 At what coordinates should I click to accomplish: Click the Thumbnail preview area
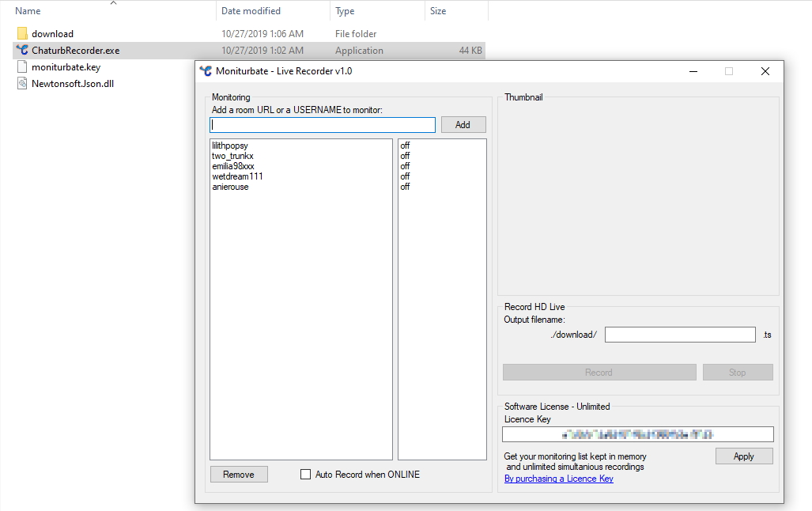(x=638, y=197)
